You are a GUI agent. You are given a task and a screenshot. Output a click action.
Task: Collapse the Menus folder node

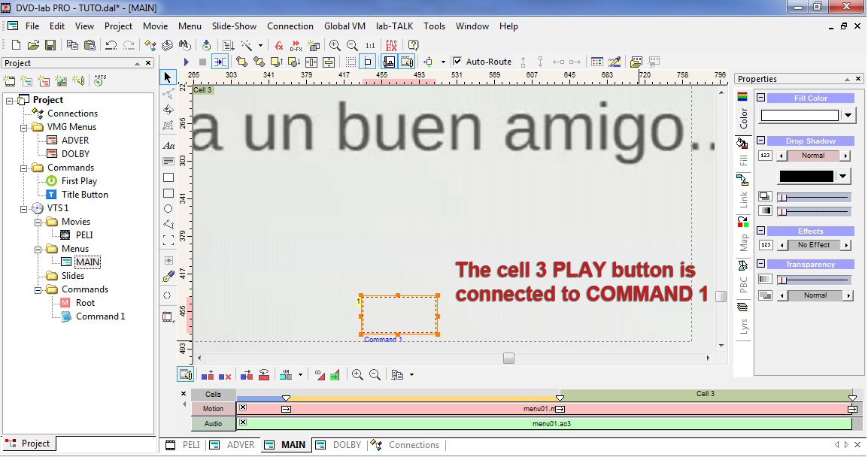[38, 250]
